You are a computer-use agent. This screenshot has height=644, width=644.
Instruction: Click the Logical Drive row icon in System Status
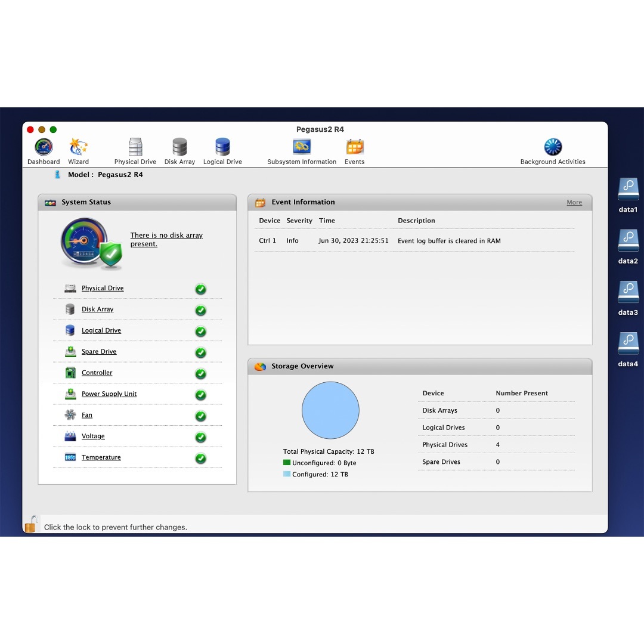click(70, 330)
